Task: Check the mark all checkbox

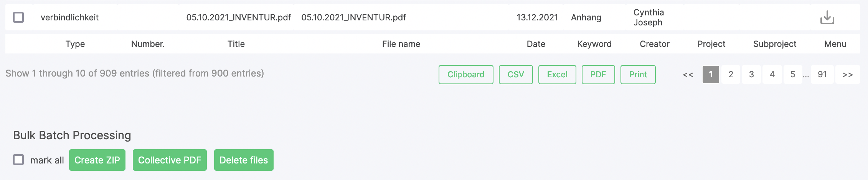Action: (18, 160)
